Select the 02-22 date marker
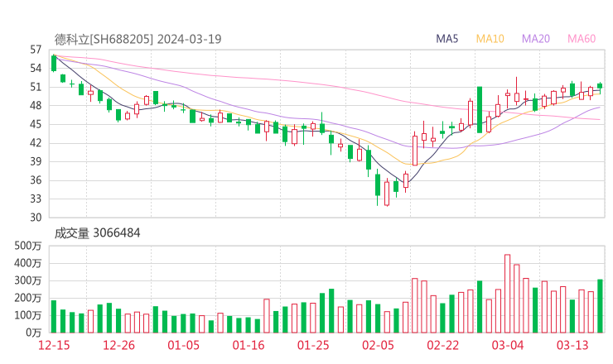Screen dimensions: 613x364 (x=442, y=344)
